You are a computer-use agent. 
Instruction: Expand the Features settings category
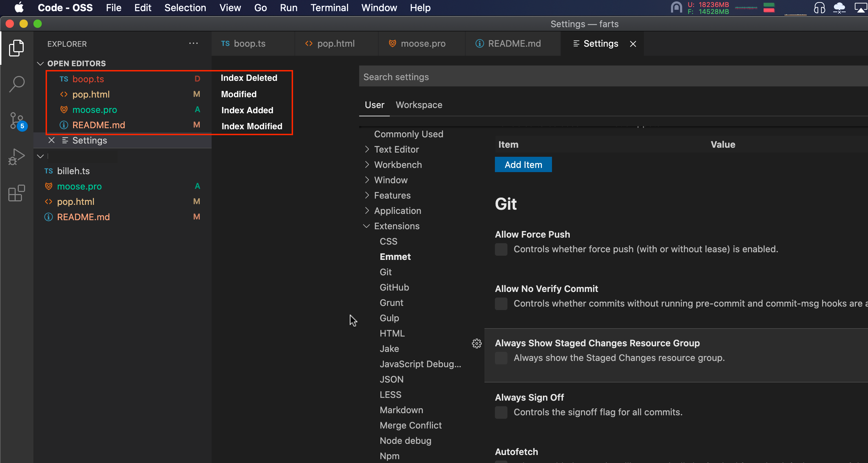click(367, 195)
